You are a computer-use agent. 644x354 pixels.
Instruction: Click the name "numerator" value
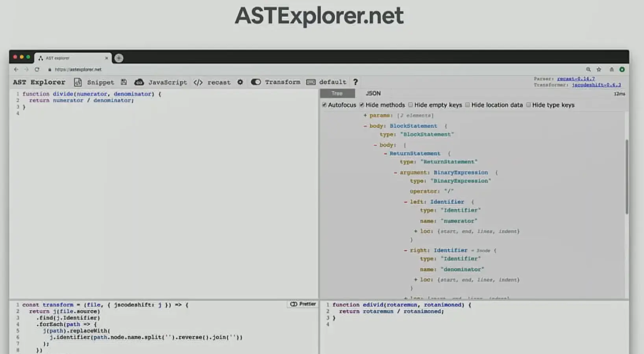(x=459, y=221)
